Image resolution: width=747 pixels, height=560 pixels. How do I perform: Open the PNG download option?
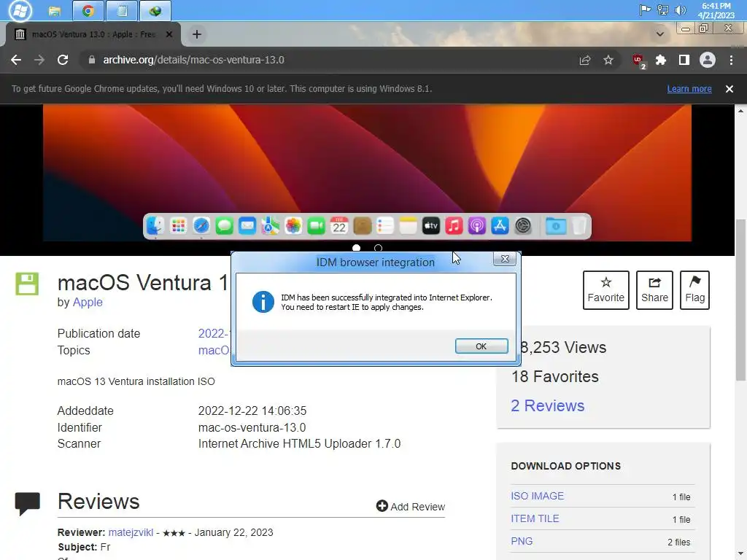(522, 542)
